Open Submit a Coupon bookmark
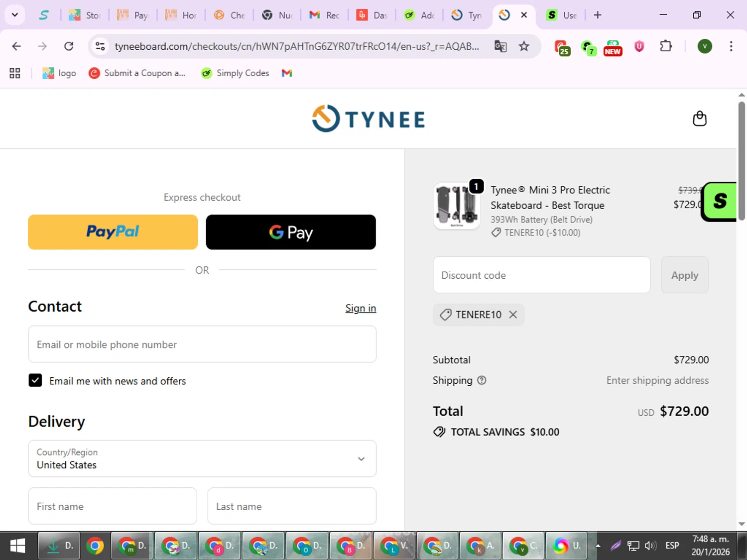Screen dimensions: 747x560 136,73
